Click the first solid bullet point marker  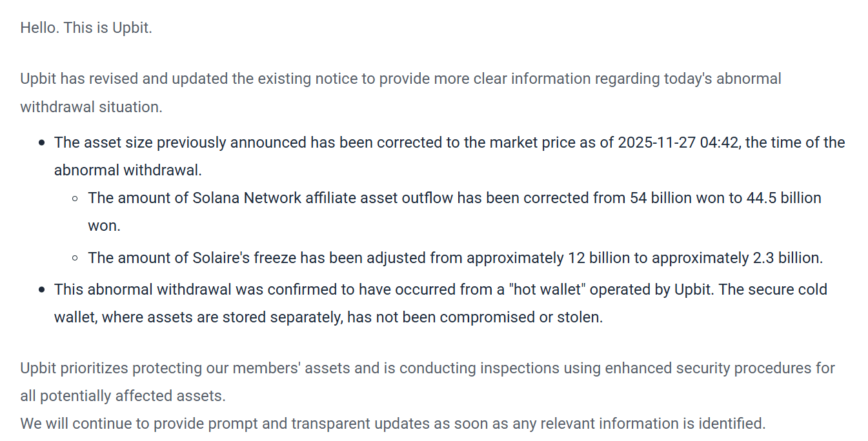click(41, 143)
